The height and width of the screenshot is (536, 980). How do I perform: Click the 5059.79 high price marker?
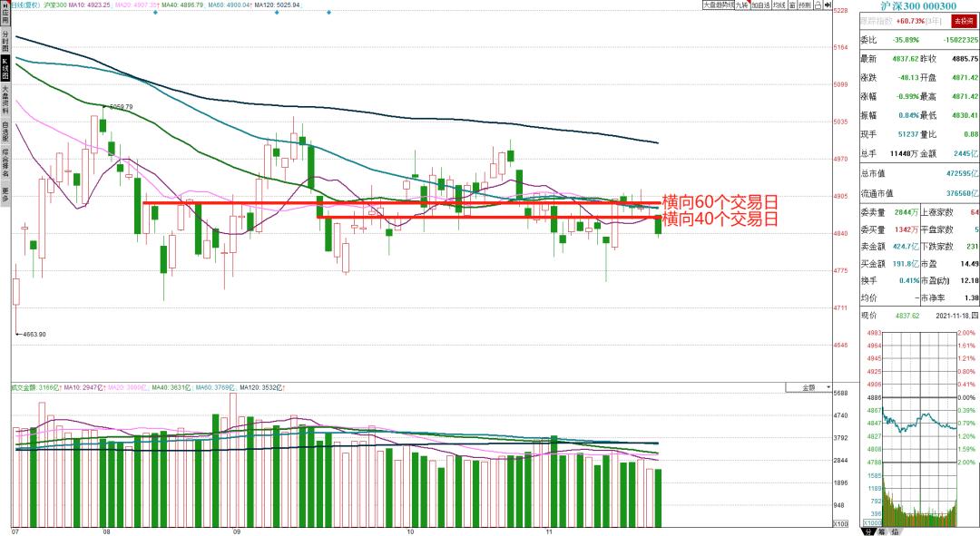coord(122,107)
